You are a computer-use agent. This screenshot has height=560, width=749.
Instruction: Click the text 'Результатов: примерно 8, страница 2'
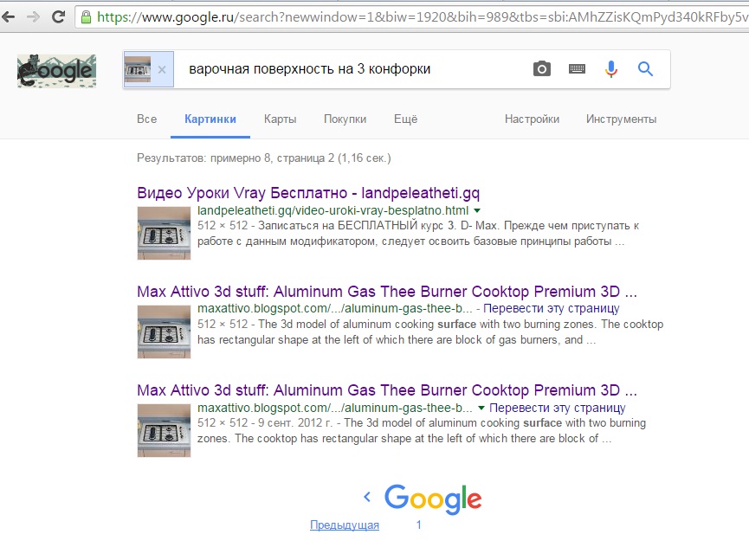tap(236, 158)
